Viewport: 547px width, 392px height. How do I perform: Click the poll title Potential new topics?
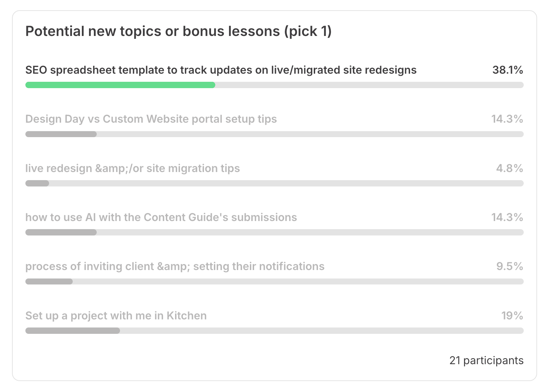(x=179, y=31)
